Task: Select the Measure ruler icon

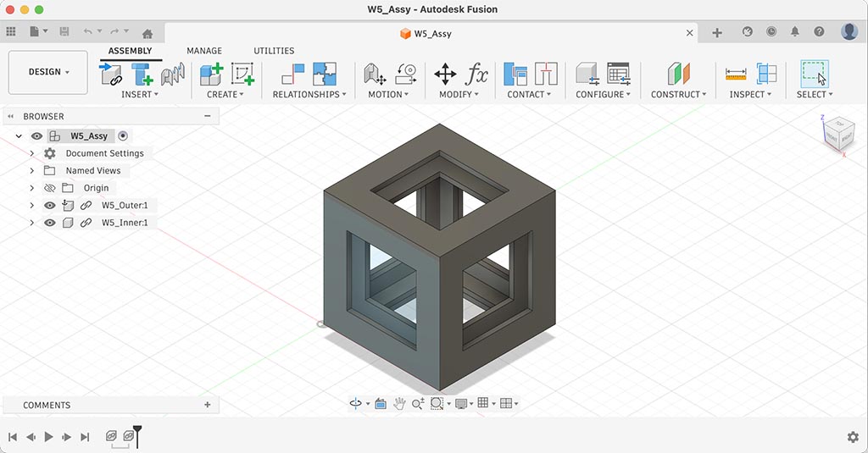Action: 736,75
